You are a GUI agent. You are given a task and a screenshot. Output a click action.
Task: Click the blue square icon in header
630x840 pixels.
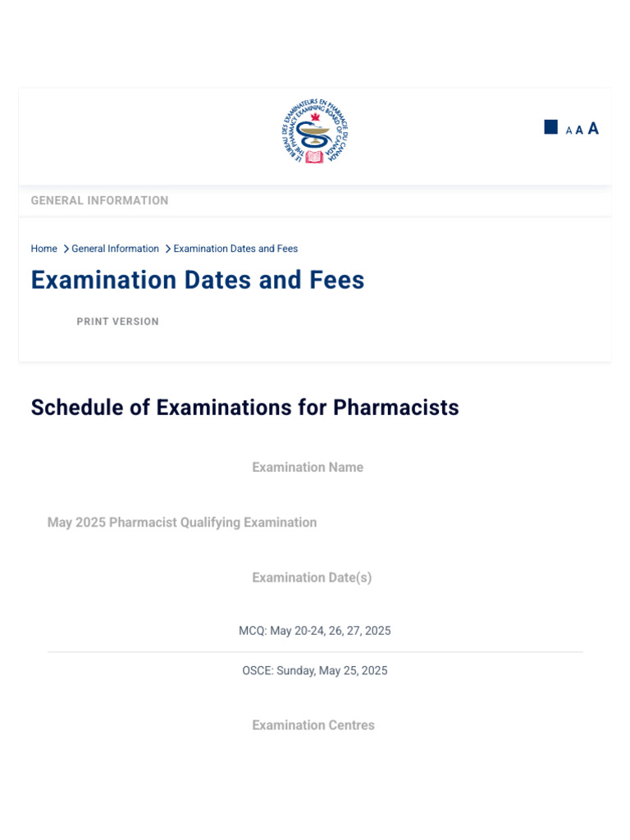(551, 127)
